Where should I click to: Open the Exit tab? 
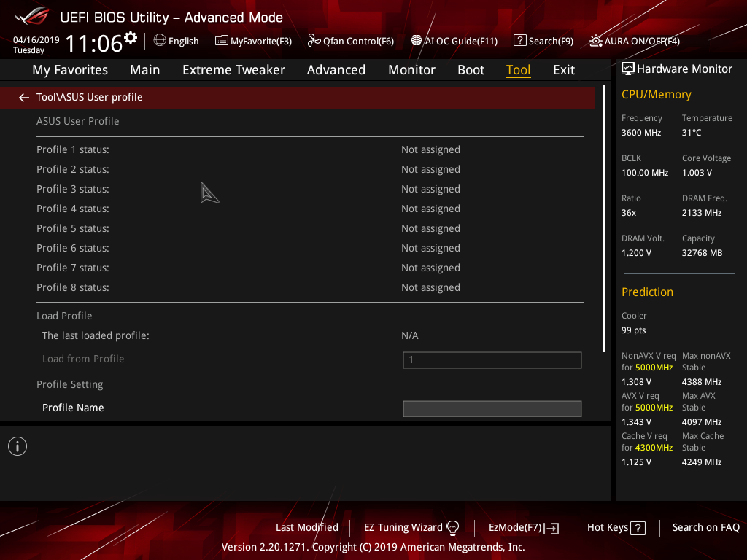[x=564, y=70]
